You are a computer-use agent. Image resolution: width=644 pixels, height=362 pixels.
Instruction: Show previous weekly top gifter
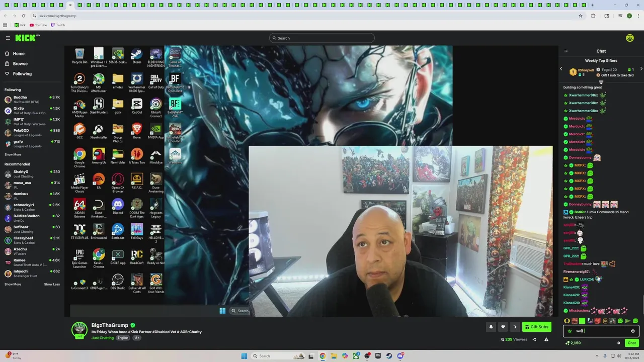tap(561, 69)
